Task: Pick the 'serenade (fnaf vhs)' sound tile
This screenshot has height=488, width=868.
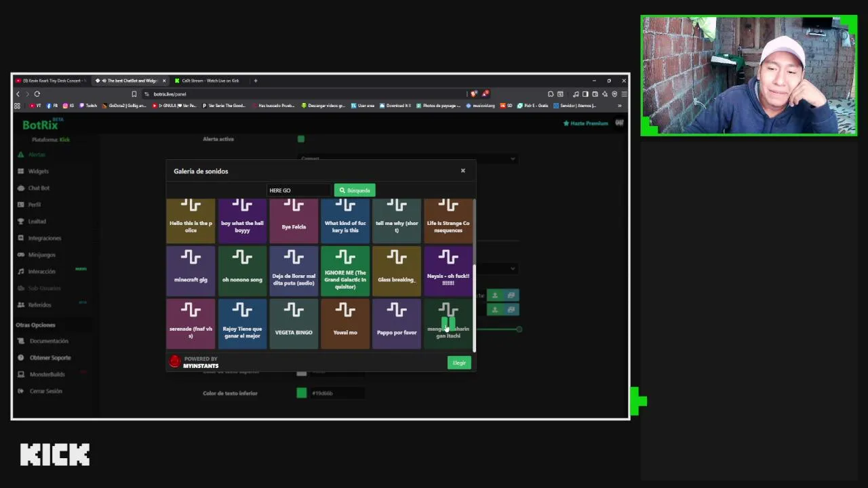Action: tap(191, 324)
